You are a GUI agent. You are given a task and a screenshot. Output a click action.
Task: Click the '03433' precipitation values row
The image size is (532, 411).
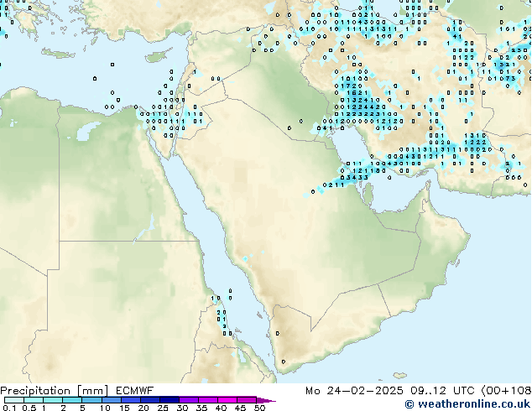point(354,177)
